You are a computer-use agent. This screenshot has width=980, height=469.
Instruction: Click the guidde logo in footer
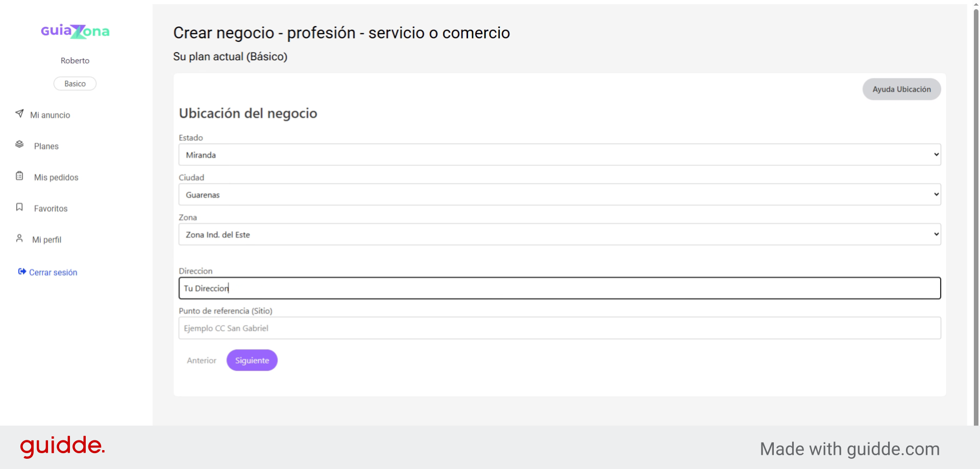(62, 447)
